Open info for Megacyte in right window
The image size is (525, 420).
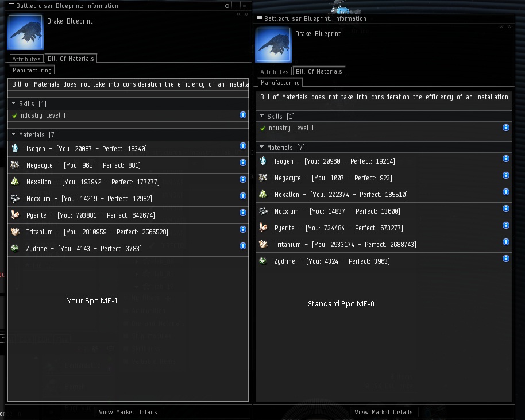click(x=506, y=175)
